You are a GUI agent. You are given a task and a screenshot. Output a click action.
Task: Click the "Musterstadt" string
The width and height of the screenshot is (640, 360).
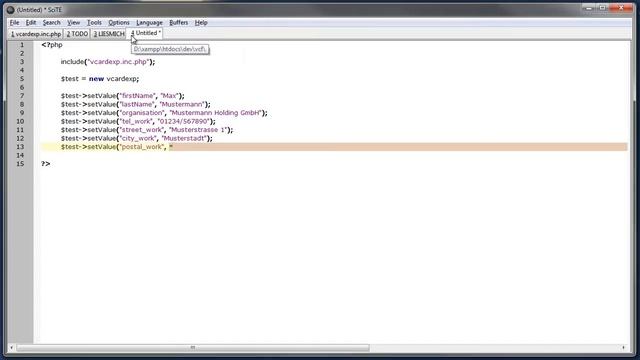(x=184, y=138)
